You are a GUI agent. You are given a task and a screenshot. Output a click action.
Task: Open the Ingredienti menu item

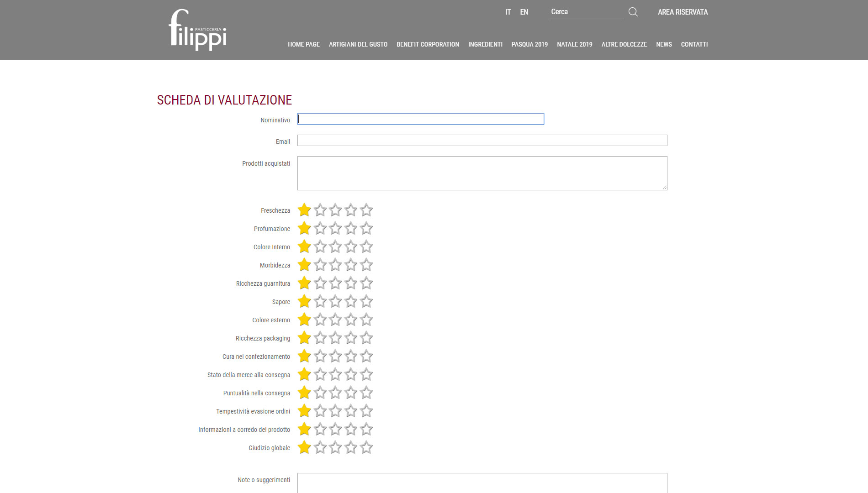point(485,44)
